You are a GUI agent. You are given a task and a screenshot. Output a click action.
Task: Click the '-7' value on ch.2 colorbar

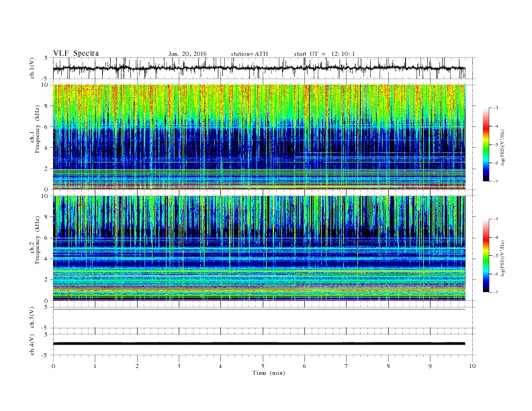tap(495, 292)
